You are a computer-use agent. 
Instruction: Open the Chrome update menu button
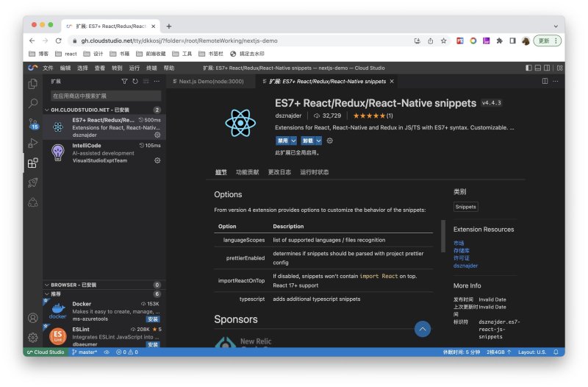[548, 41]
